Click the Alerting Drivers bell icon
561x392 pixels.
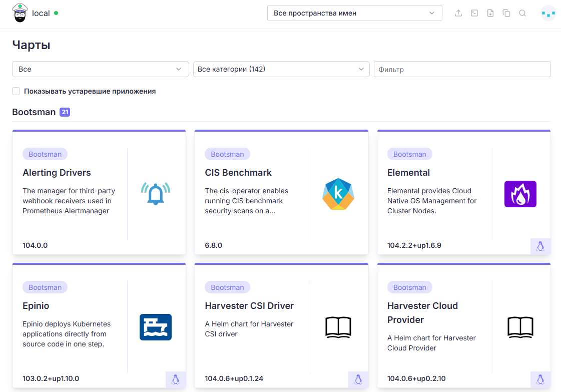pos(156,194)
